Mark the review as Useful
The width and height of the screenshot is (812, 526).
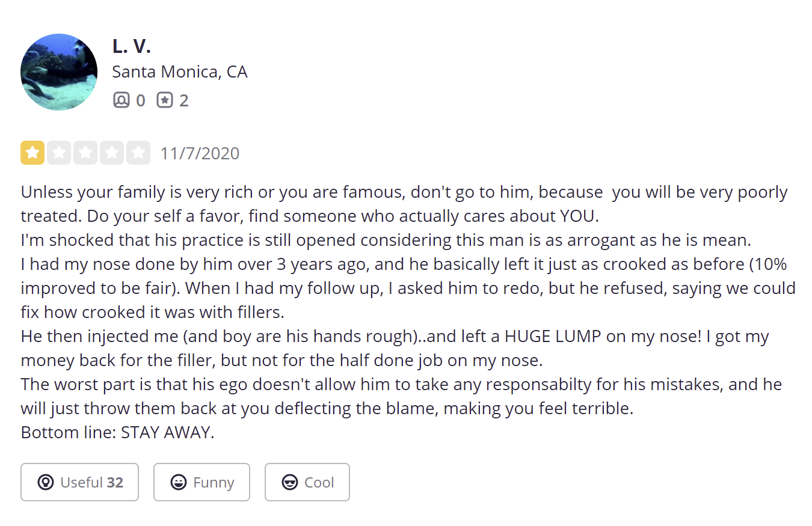point(79,482)
